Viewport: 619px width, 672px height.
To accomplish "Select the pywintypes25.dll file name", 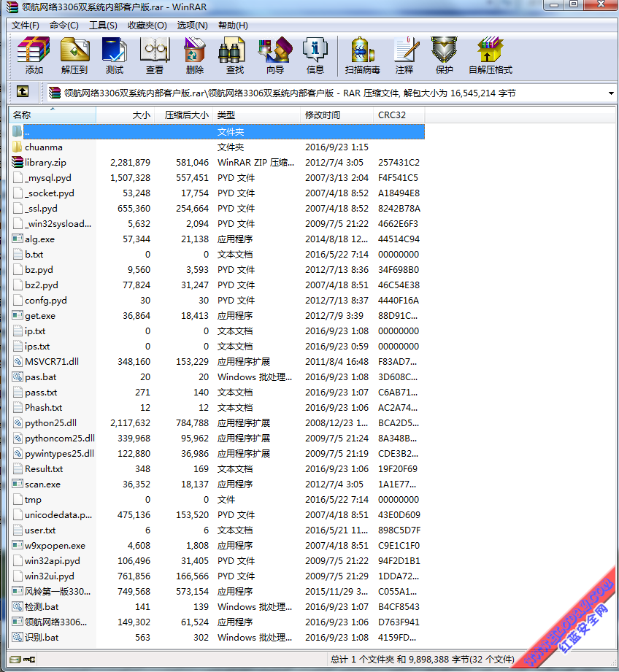I will (x=60, y=453).
